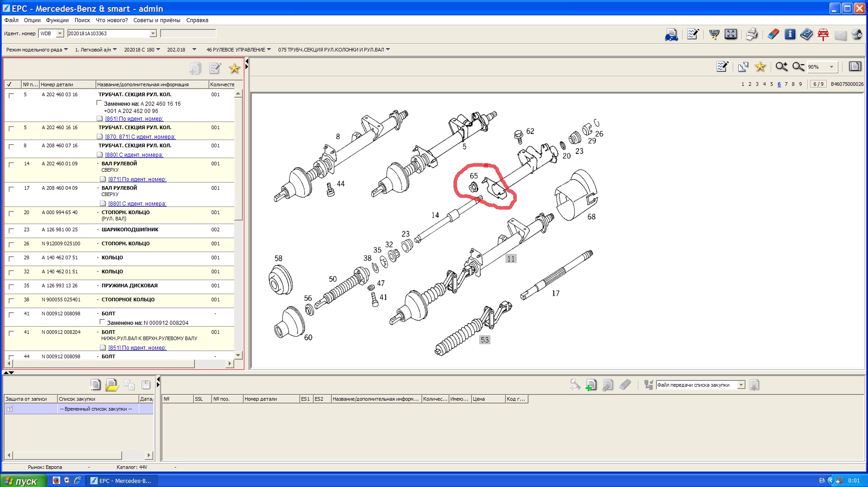
Task: Add favorite star in parts list panel
Action: 234,68
